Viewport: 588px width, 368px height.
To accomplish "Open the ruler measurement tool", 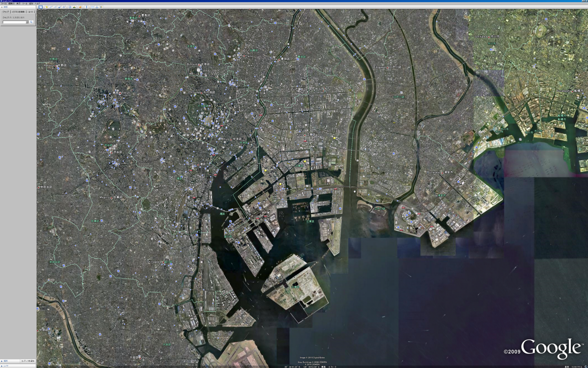I will [x=87, y=7].
